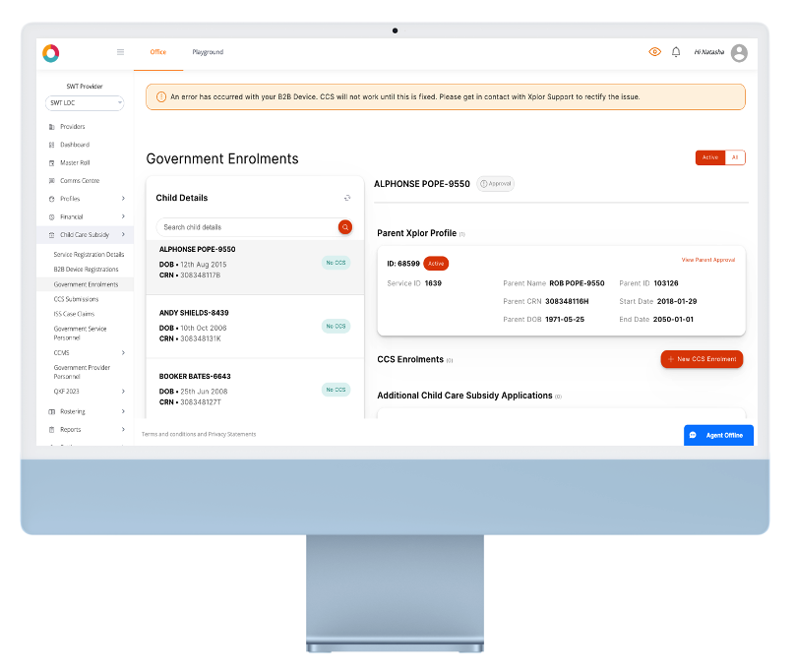796x672 pixels.
Task: Click the Xplor ring logo
Action: [x=51, y=53]
